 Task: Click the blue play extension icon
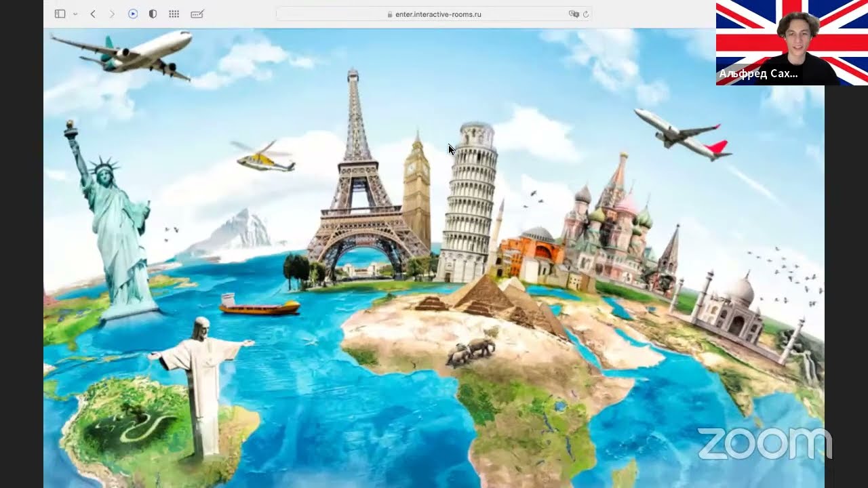pos(133,14)
